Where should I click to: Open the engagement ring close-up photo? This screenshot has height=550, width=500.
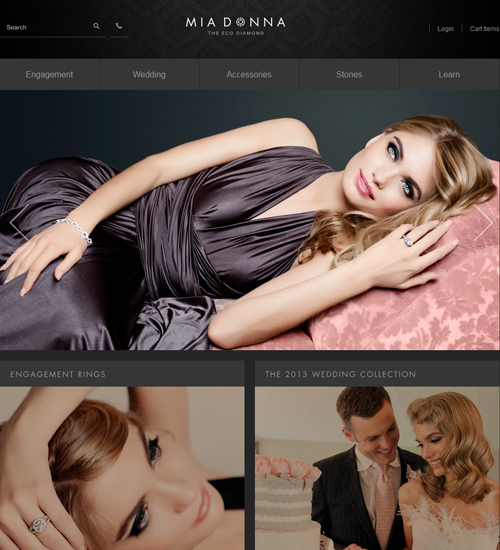click(122, 468)
